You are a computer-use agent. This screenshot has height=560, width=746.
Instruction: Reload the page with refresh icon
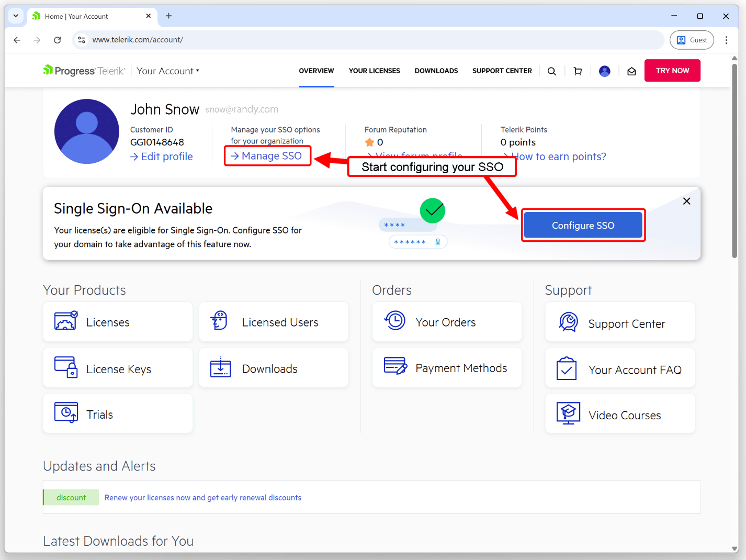coord(58,40)
